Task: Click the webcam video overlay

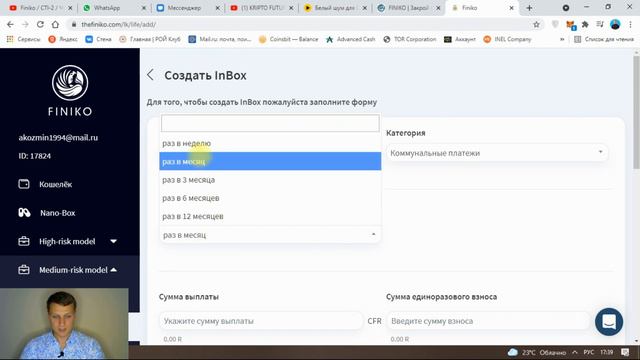Action: click(x=64, y=324)
